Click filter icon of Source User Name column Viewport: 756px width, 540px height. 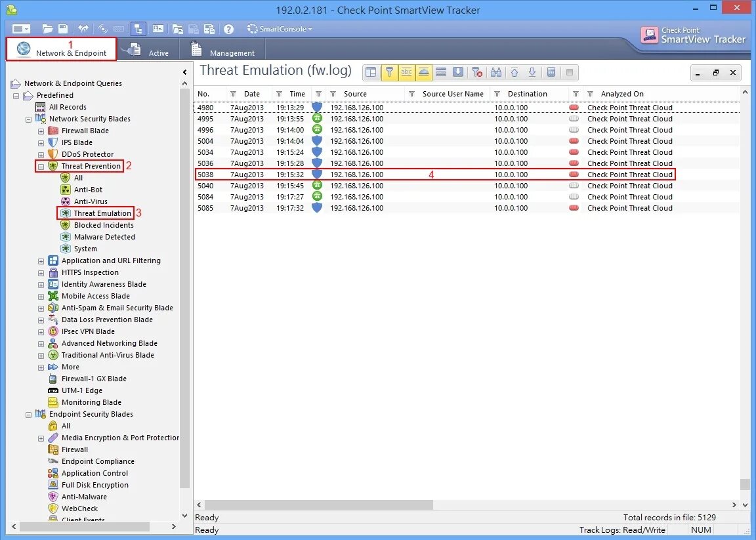(411, 94)
